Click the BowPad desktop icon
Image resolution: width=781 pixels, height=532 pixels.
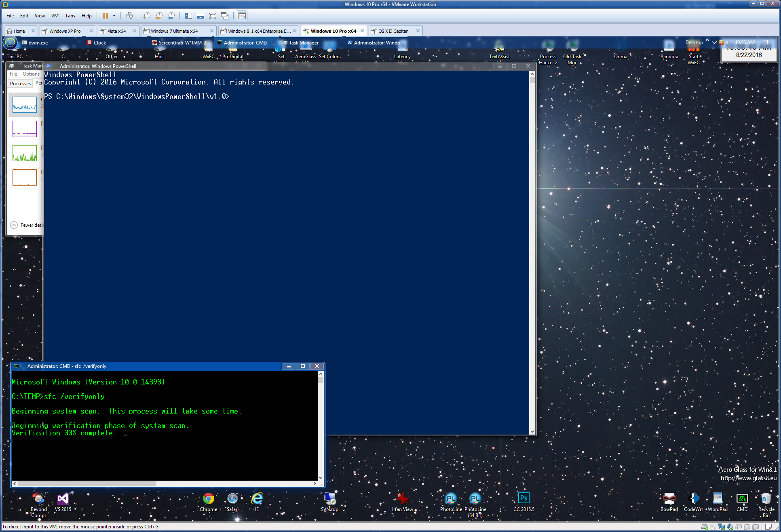[x=669, y=502]
